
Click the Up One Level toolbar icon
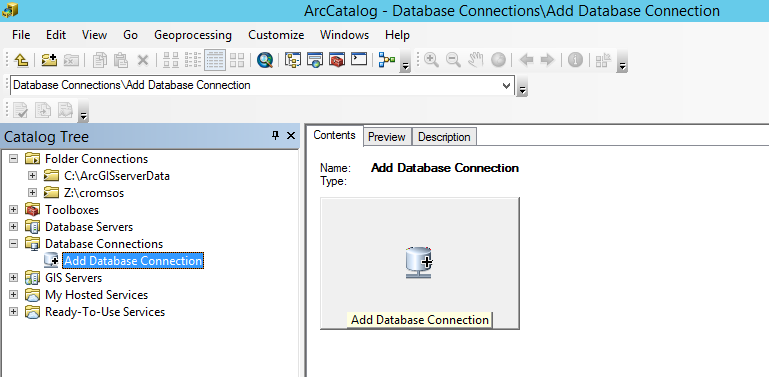(21, 60)
